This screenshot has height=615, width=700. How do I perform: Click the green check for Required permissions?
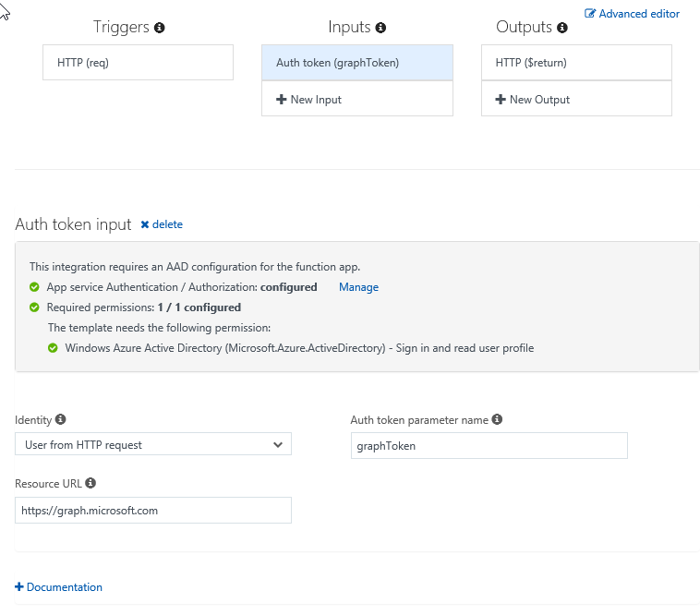click(35, 307)
